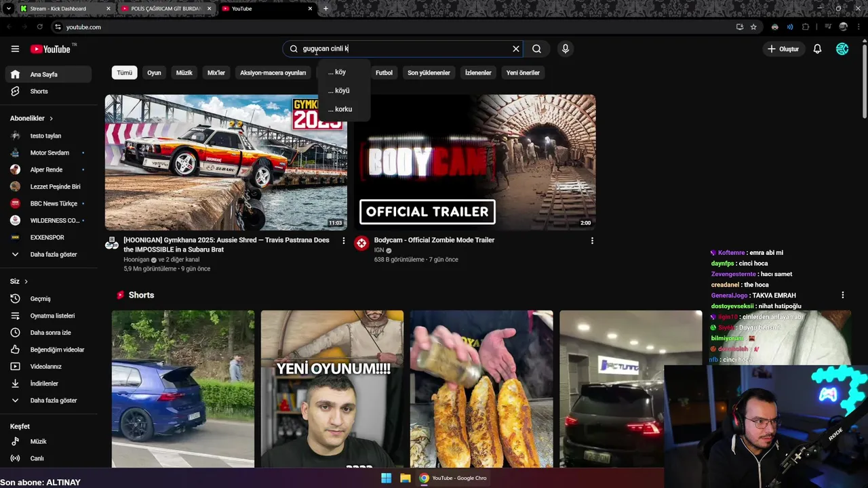Select the Mix'ler filter chip
868x488 pixels.
pyautogui.click(x=216, y=73)
